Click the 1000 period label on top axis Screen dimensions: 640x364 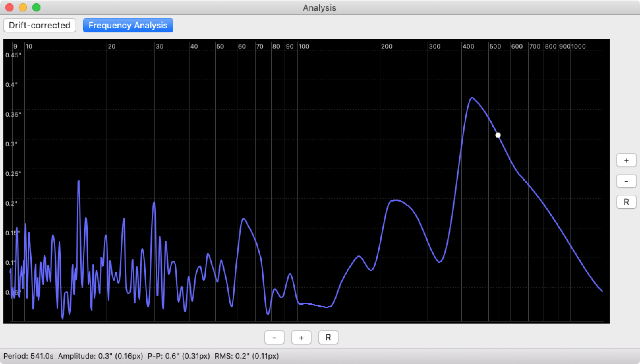[578, 47]
